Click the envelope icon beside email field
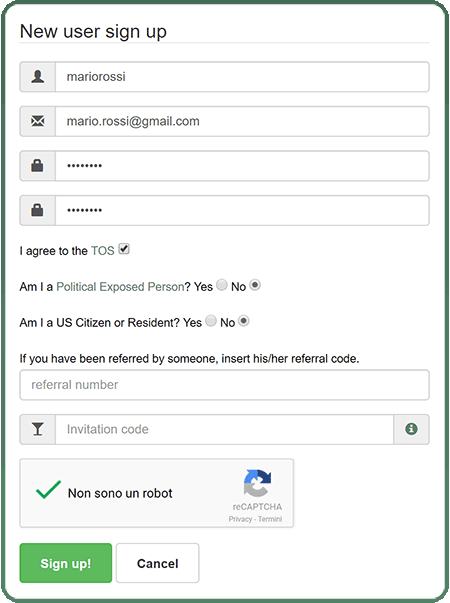450x603 pixels. pyautogui.click(x=38, y=121)
